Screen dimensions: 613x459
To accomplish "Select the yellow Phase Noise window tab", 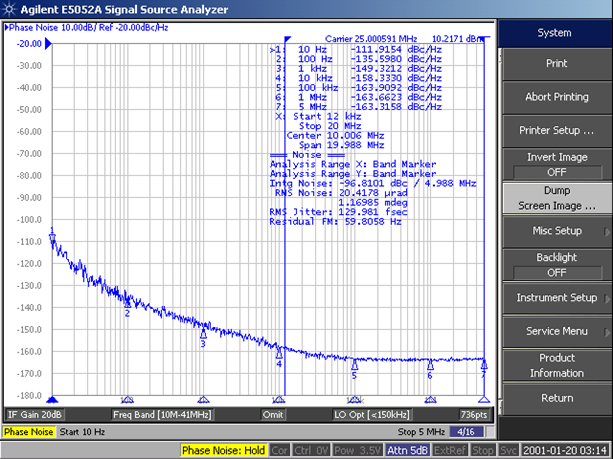I will pos(28,432).
